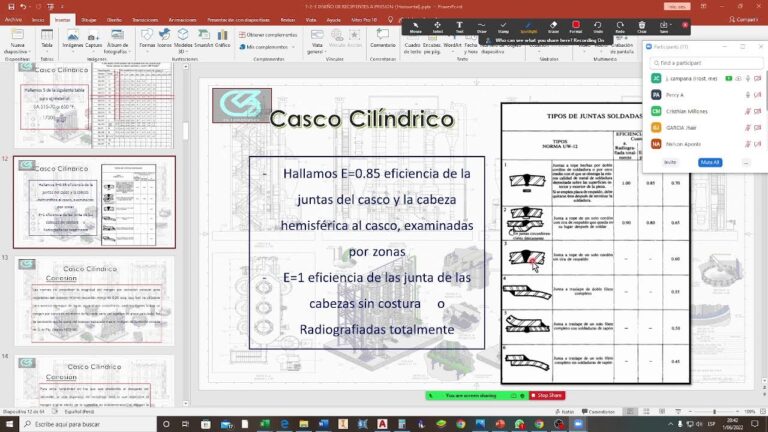Click the Compartir button
This screenshot has width=768, height=432.
[x=743, y=20]
